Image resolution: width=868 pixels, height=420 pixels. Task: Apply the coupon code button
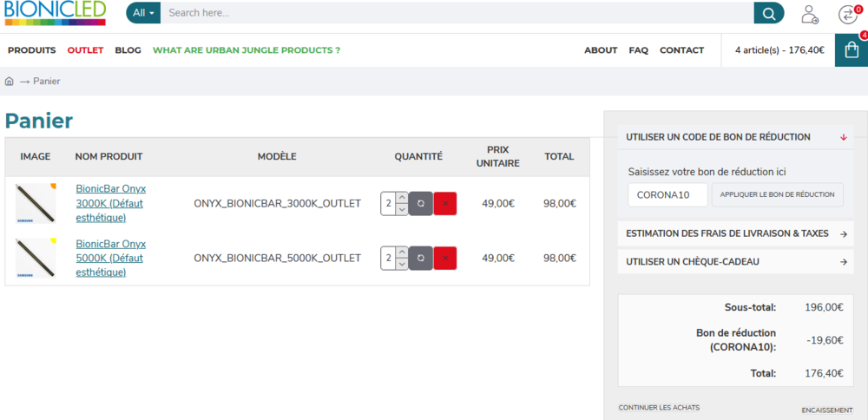(777, 194)
